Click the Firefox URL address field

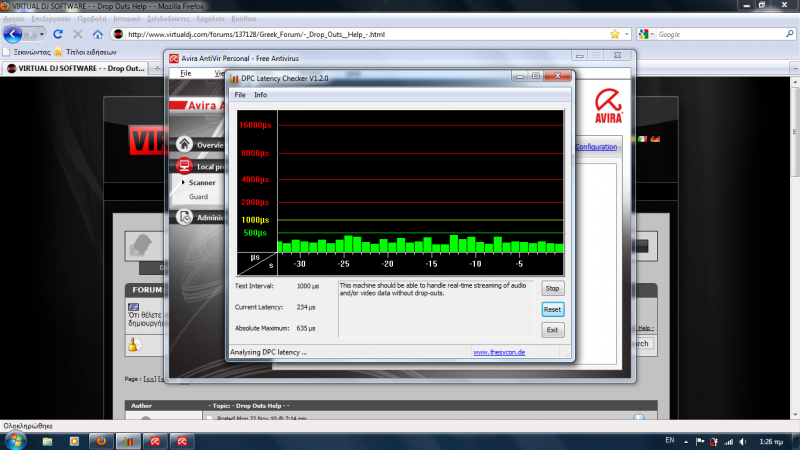366,34
